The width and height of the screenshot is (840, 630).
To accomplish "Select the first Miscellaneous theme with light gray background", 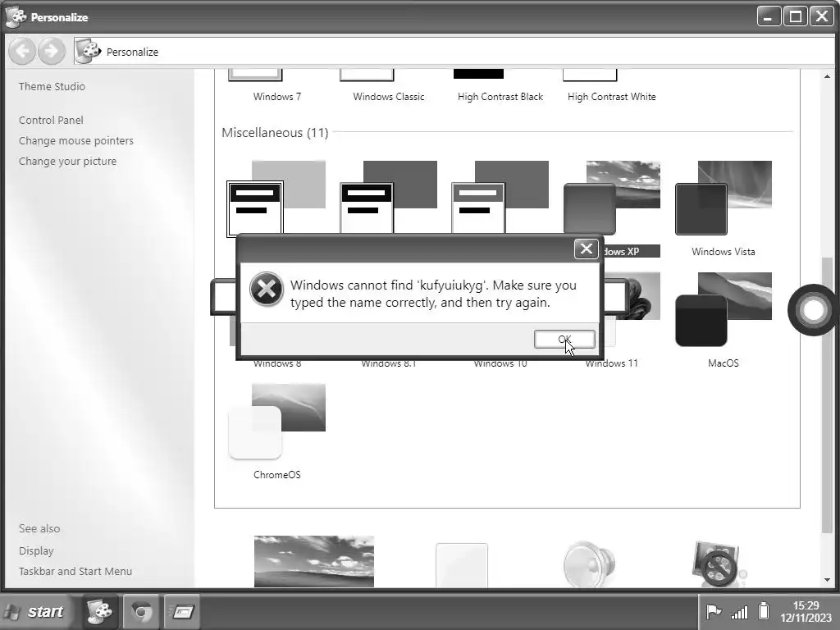I will (277, 197).
